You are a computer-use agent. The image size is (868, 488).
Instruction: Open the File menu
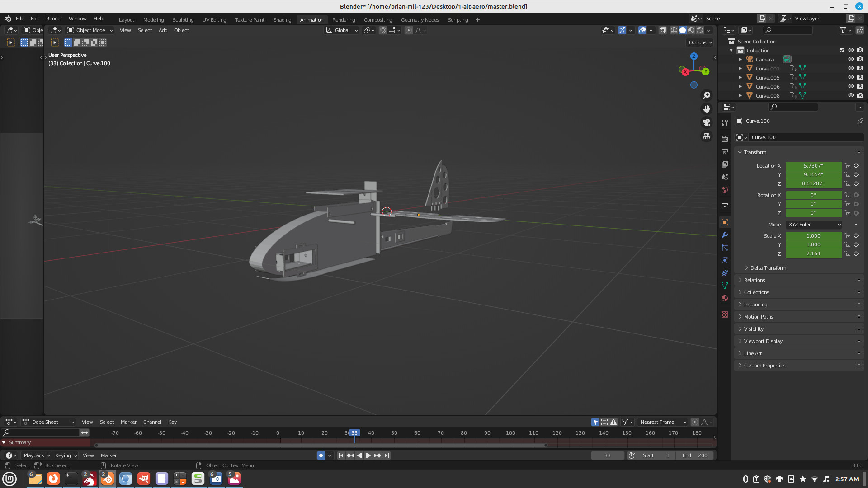pyautogui.click(x=20, y=19)
